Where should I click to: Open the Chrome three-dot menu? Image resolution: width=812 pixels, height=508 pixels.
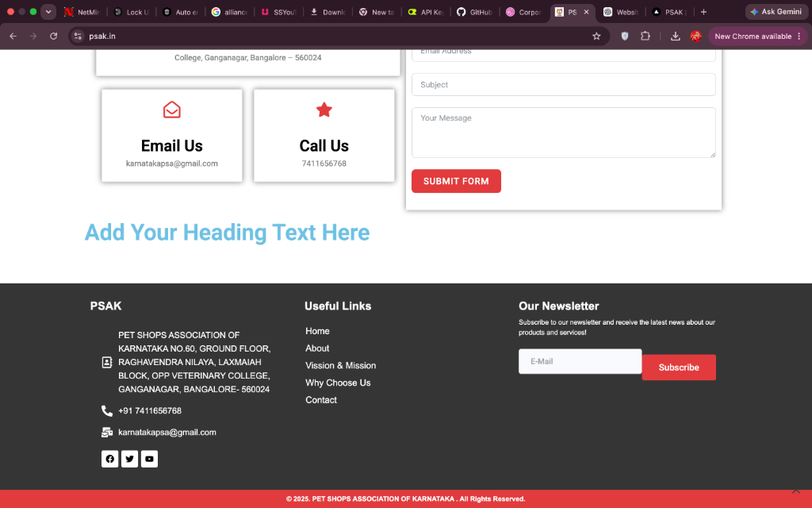pos(799,37)
